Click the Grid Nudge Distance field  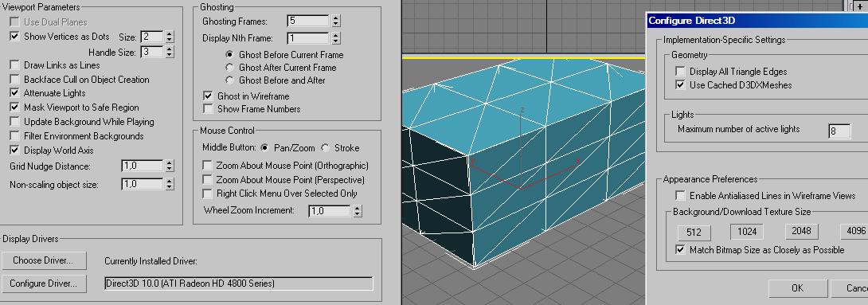click(x=143, y=166)
